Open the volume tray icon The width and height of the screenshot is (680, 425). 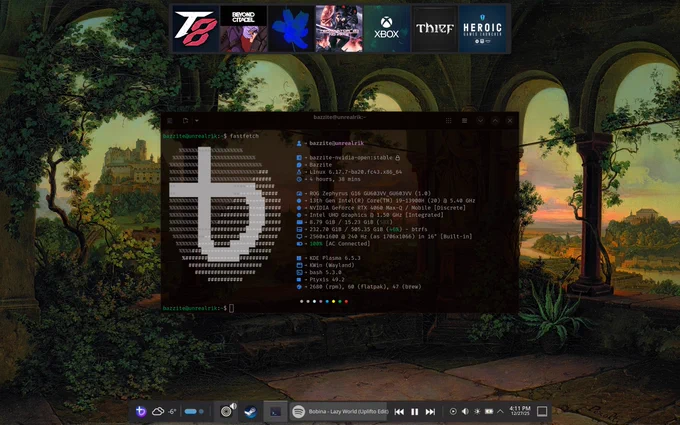tap(465, 411)
